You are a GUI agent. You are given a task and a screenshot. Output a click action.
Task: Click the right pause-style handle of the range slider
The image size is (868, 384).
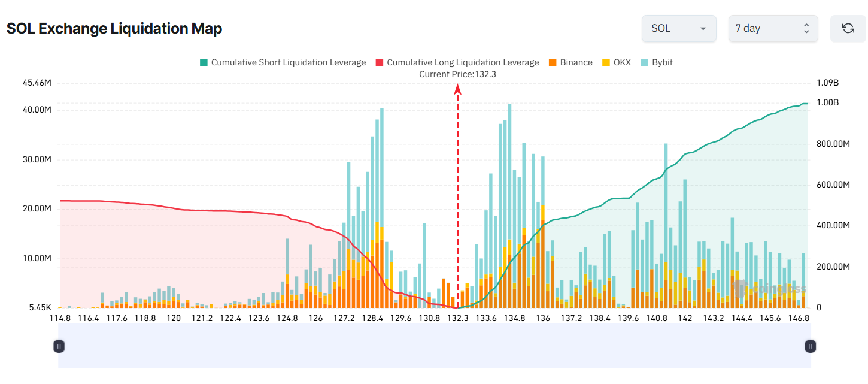pos(809,346)
